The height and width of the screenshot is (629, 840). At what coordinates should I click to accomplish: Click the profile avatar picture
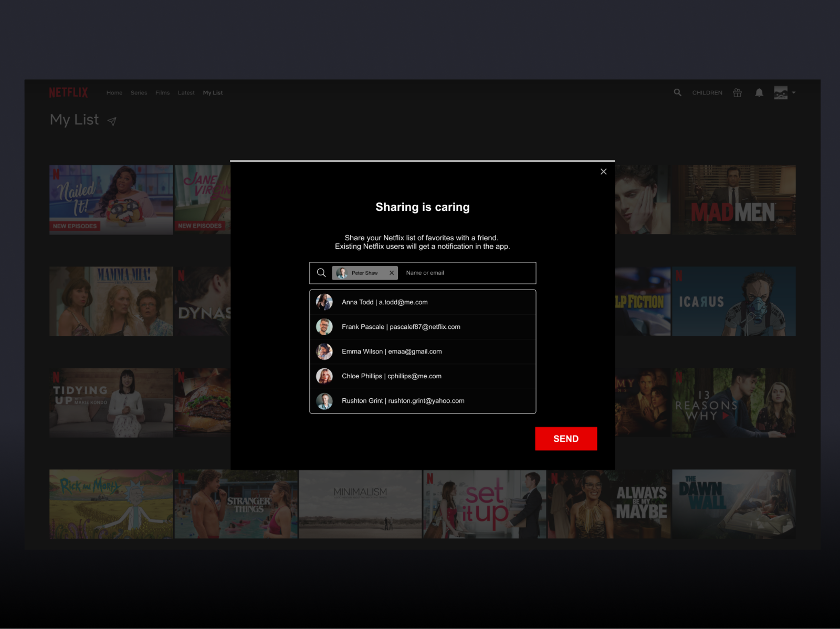point(781,93)
